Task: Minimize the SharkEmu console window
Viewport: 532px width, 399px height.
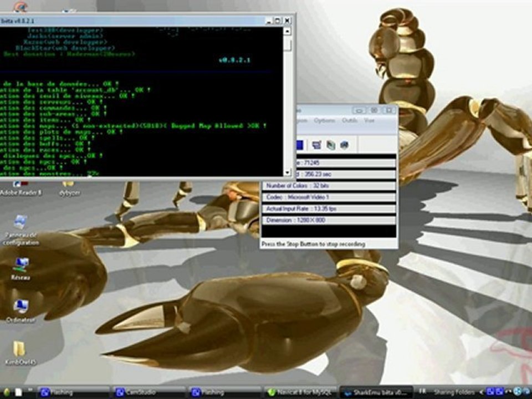Action: [269, 21]
